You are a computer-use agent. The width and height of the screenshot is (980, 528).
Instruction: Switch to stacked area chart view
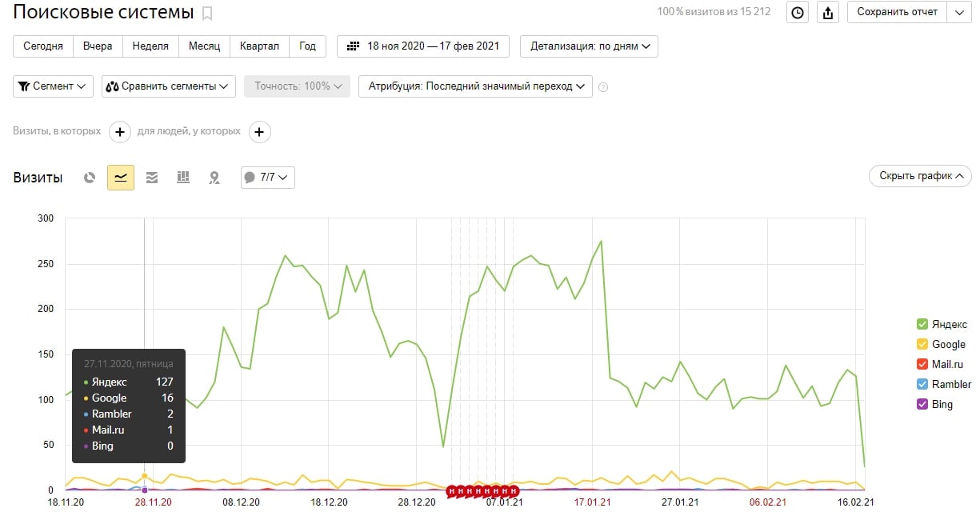coord(152,178)
